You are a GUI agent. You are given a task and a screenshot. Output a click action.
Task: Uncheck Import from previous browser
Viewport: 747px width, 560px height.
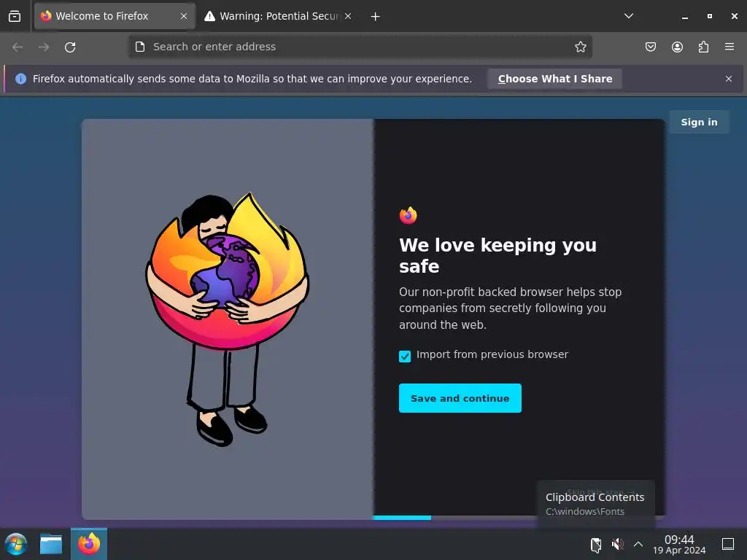tap(405, 356)
